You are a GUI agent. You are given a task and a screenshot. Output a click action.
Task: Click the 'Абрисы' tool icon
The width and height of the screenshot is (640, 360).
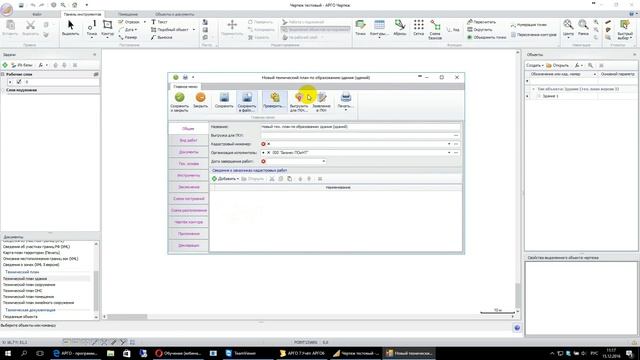400,25
